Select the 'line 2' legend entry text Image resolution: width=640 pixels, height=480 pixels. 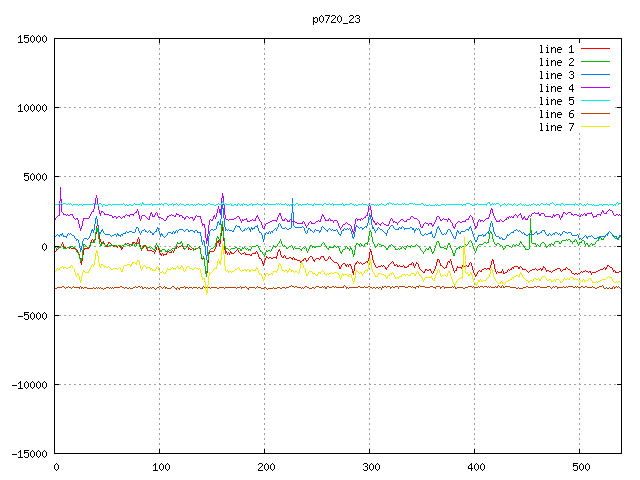[x=557, y=62]
